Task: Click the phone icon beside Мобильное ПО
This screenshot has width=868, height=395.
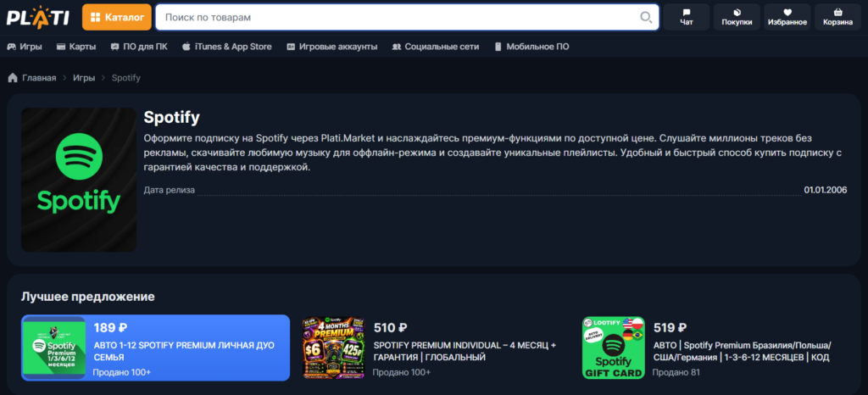Action: pyautogui.click(x=498, y=47)
